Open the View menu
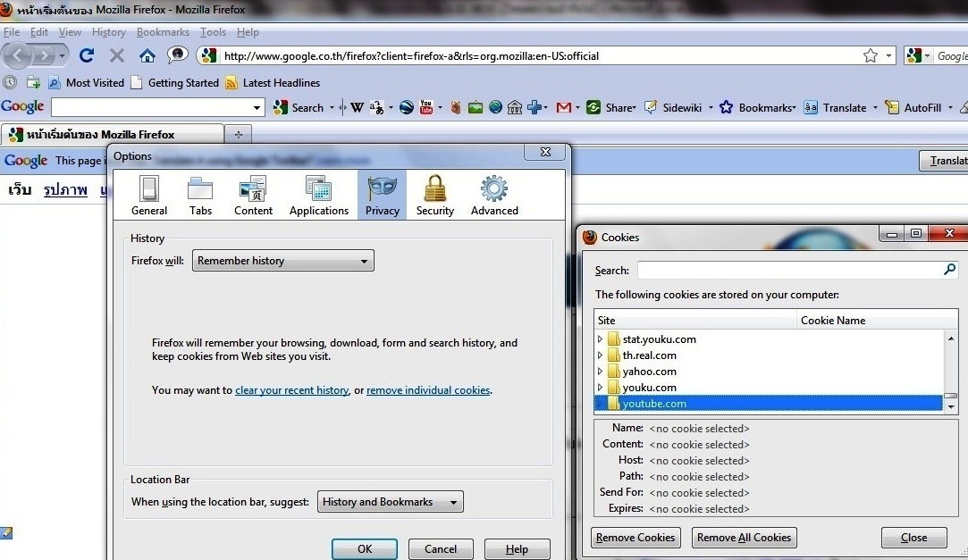This screenshot has width=968, height=560. (70, 32)
